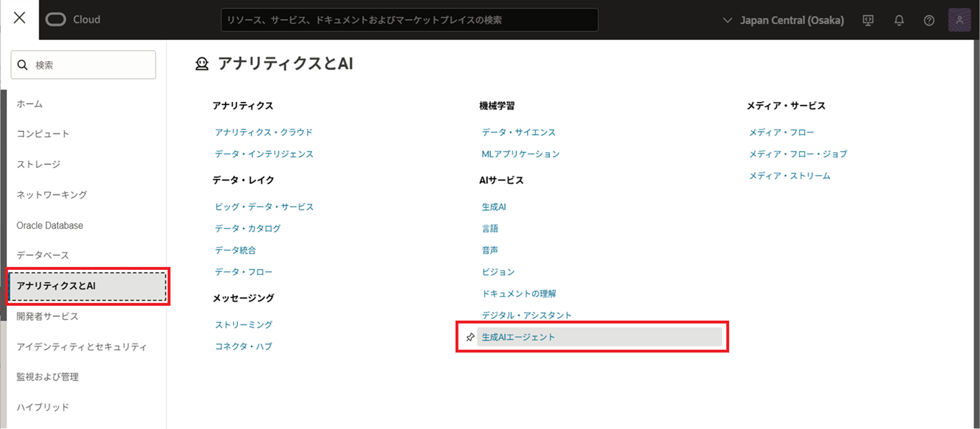The width and height of the screenshot is (980, 429).
Task: Select アイデンティティとセキュリティ in the menu
Action: [x=81, y=347]
